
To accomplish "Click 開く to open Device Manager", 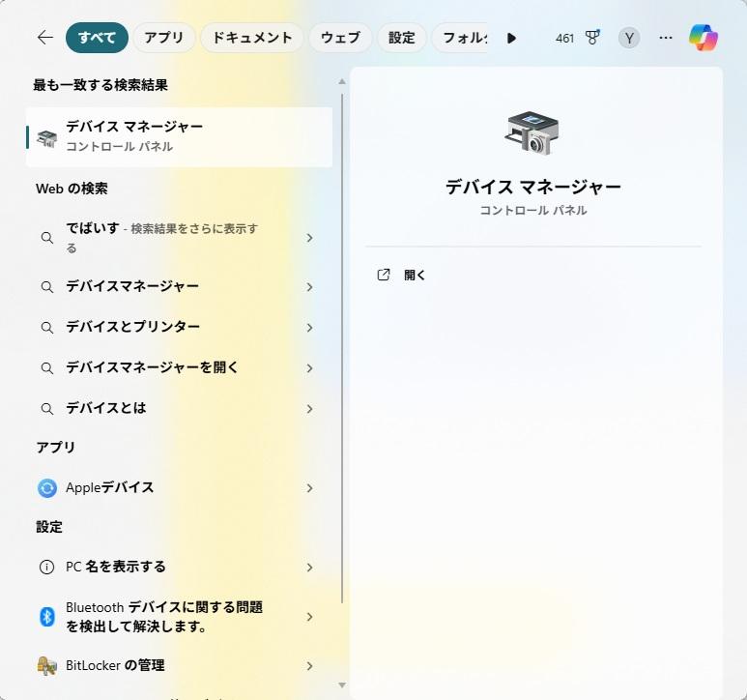I will point(415,275).
